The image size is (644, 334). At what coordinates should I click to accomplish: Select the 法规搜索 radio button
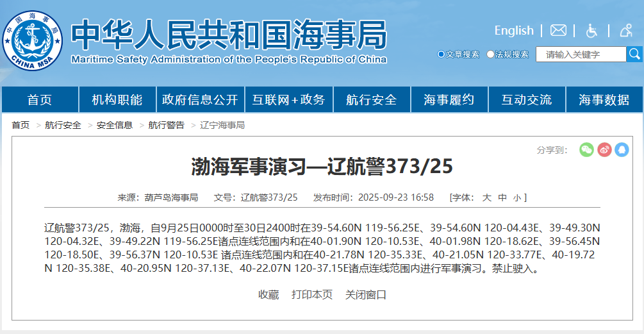click(x=490, y=54)
